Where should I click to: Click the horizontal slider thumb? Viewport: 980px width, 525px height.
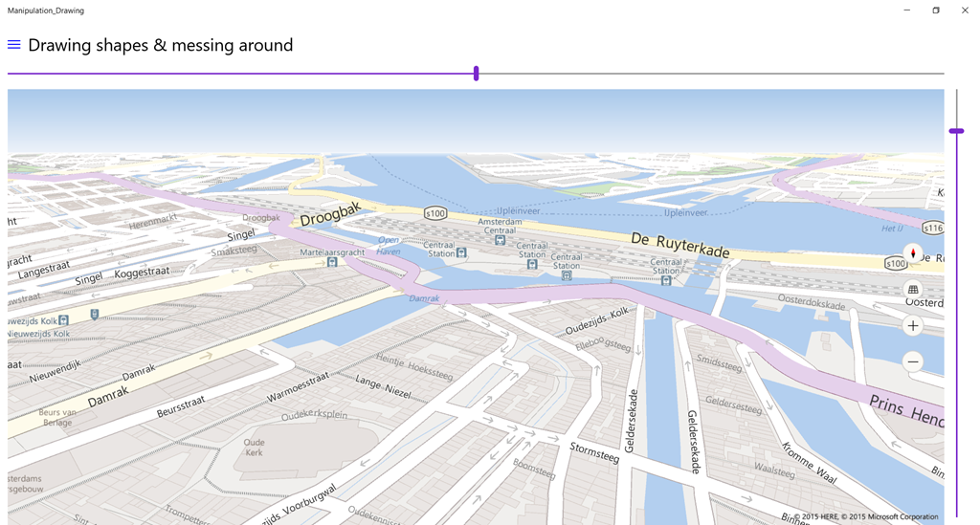pyautogui.click(x=477, y=74)
